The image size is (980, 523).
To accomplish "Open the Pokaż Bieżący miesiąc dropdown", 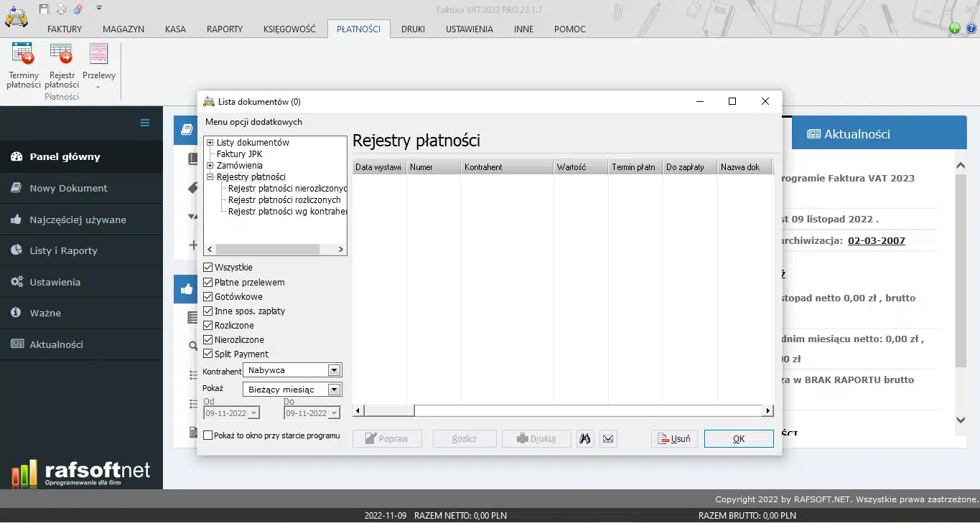I will tap(333, 388).
